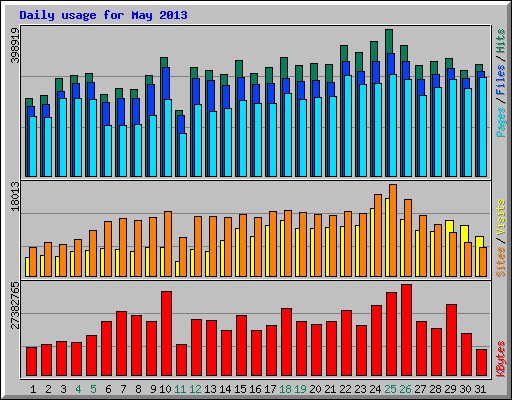Click the red KBytes bar for day 18
This screenshot has height=400, width=512.
click(286, 342)
